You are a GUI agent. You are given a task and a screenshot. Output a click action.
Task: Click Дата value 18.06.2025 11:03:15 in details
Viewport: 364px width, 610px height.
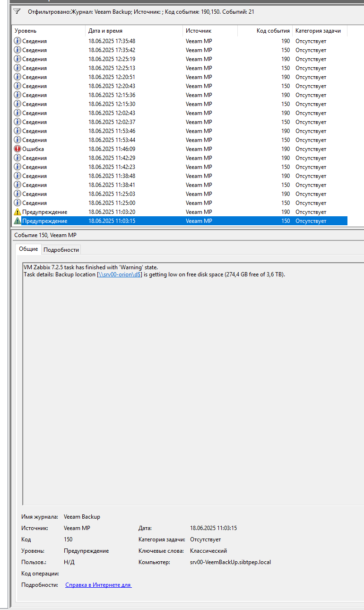tap(214, 528)
